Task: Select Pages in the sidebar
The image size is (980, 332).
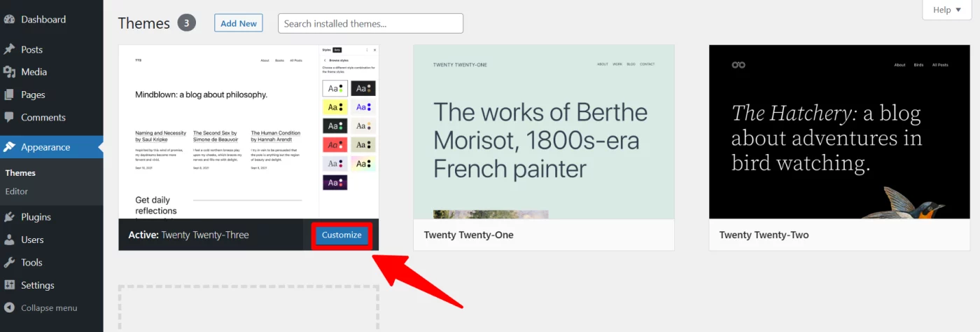Action: click(33, 95)
